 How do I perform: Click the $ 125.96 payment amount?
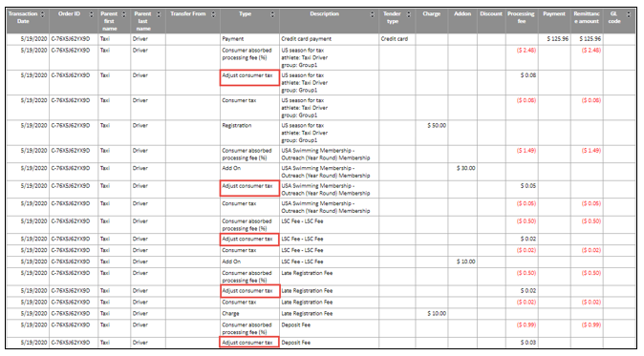(558, 39)
